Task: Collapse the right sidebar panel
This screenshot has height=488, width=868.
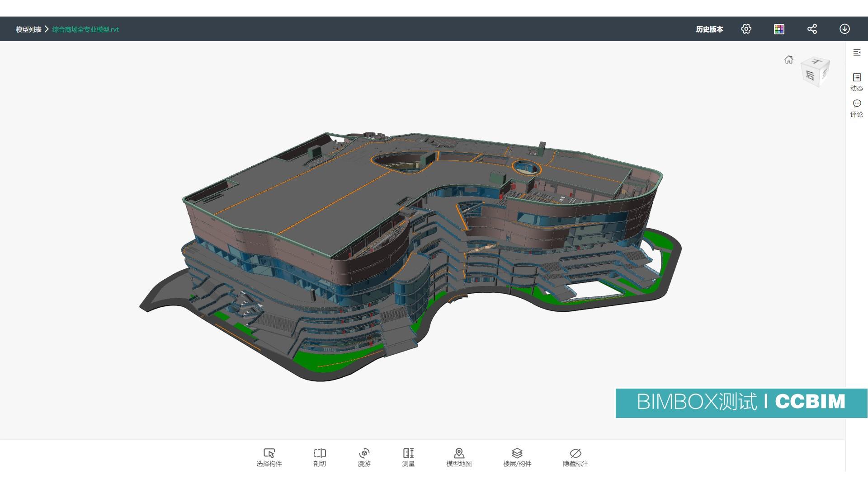Action: [857, 52]
